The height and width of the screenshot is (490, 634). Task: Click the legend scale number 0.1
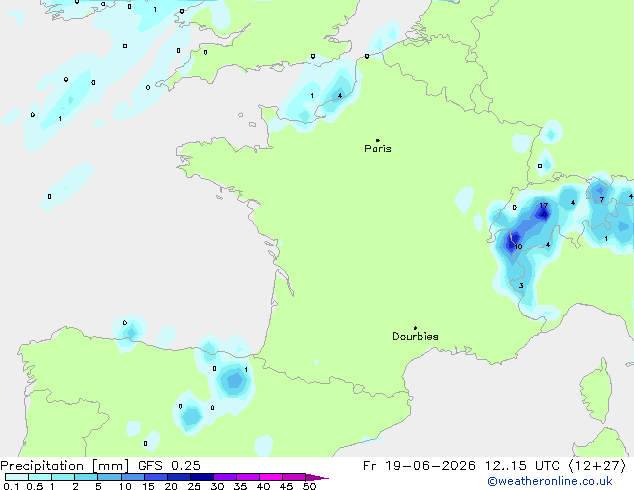11,486
